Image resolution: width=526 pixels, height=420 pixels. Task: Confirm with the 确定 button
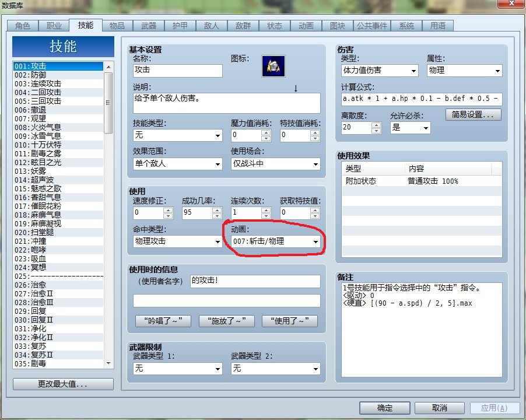(x=385, y=408)
